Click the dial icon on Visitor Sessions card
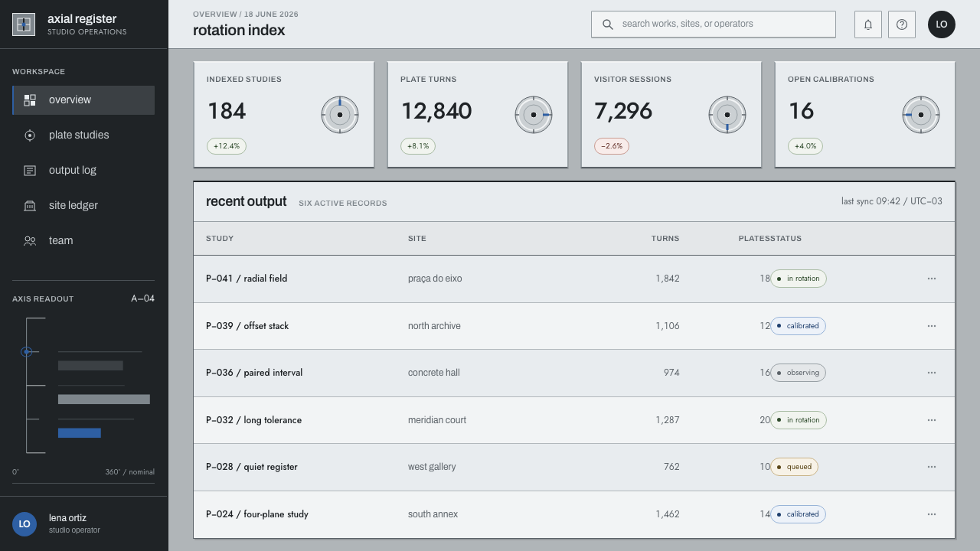 click(727, 115)
